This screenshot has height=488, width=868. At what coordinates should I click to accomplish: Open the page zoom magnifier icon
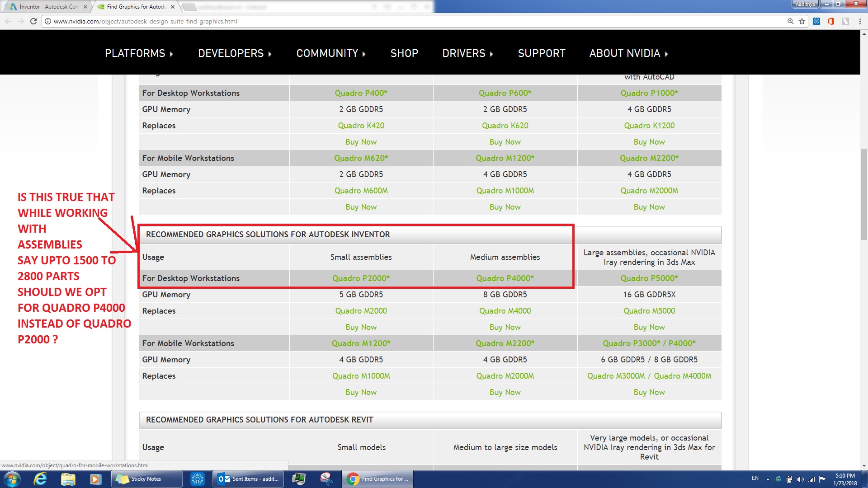790,21
